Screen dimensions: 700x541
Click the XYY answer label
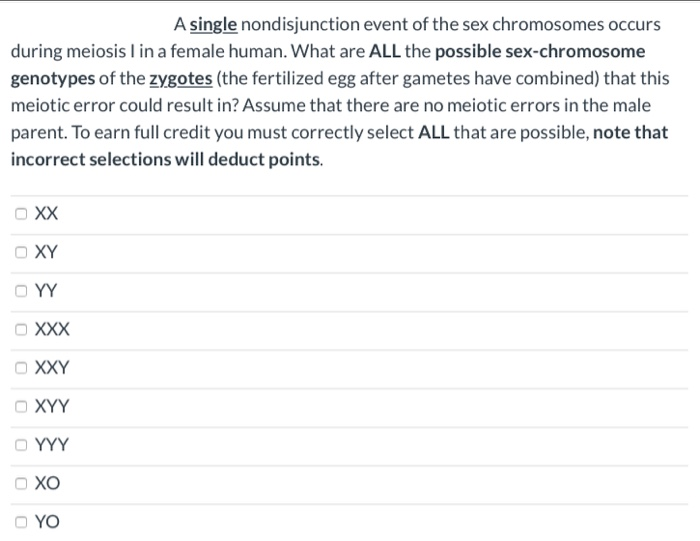[x=52, y=406]
